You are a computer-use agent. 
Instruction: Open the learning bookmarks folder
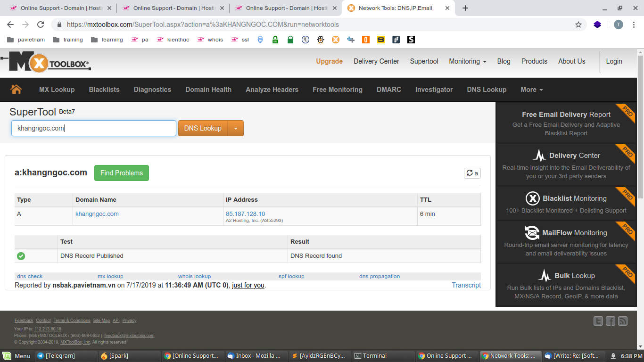[107, 40]
